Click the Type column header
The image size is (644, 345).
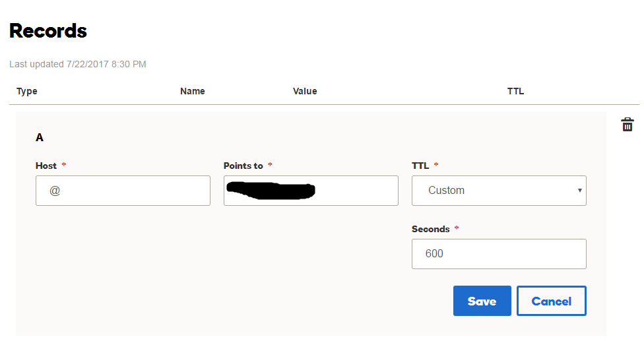click(27, 91)
